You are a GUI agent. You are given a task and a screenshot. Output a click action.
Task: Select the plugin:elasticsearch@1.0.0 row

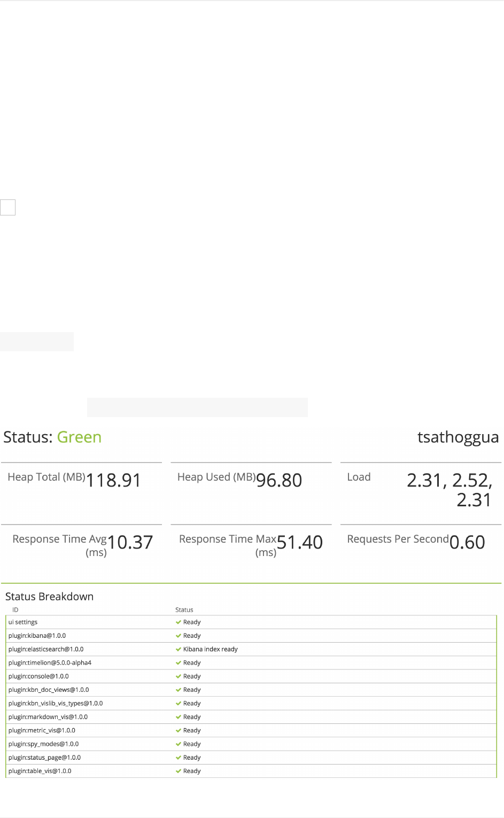[x=46, y=650]
